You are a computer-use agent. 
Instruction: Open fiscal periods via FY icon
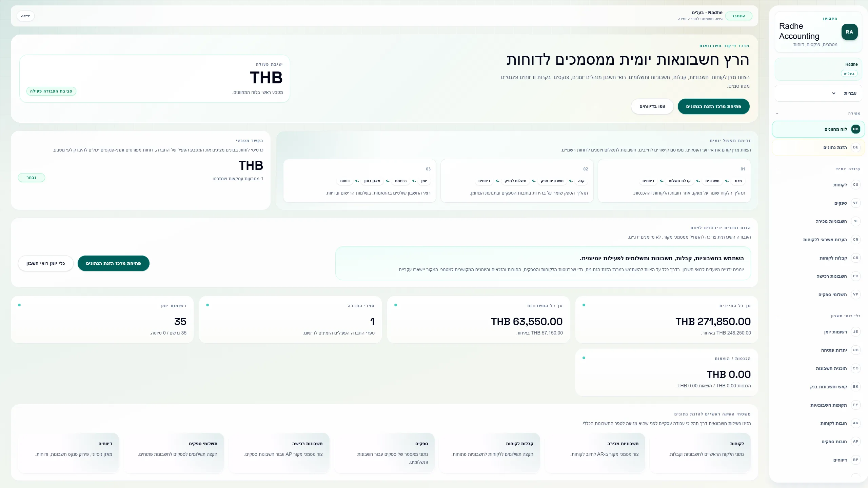[855, 405]
